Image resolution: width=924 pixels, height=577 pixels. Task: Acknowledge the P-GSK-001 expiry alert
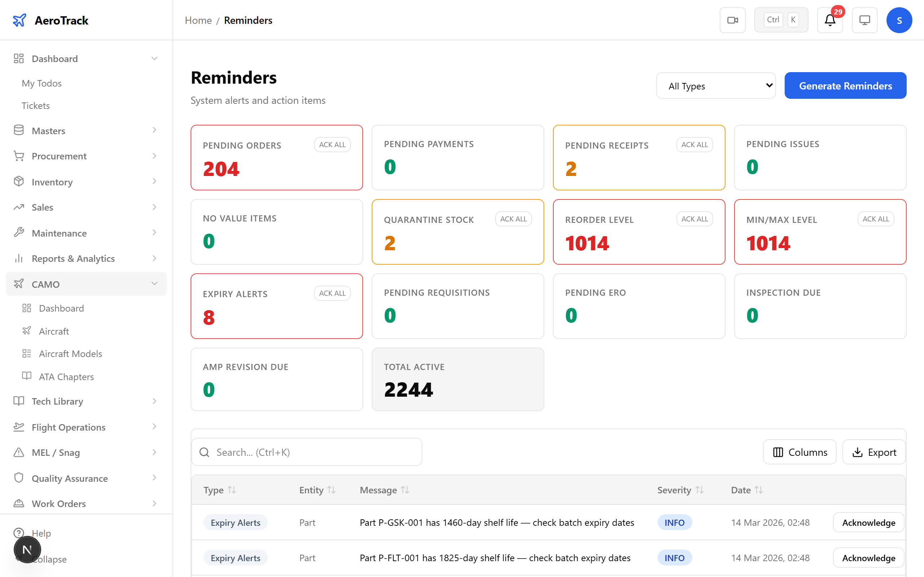point(868,523)
